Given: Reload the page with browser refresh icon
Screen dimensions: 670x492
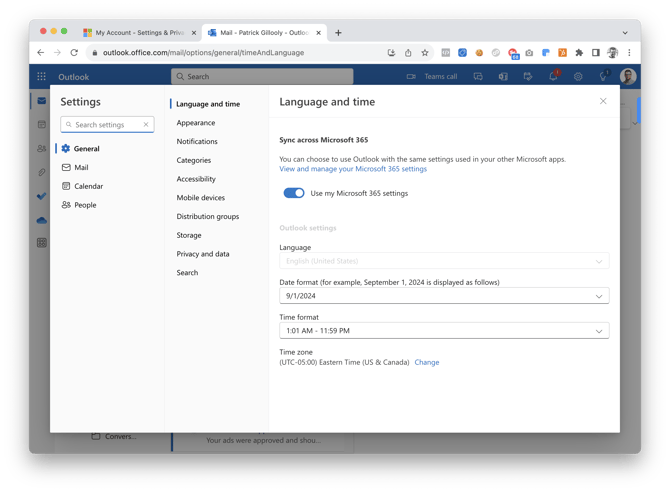Looking at the screenshot, I should pyautogui.click(x=74, y=52).
